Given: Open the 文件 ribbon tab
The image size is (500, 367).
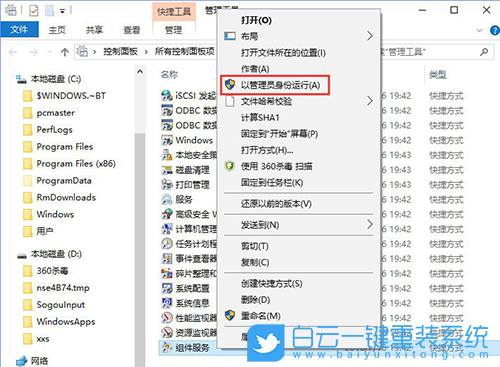Looking at the screenshot, I should (19, 30).
